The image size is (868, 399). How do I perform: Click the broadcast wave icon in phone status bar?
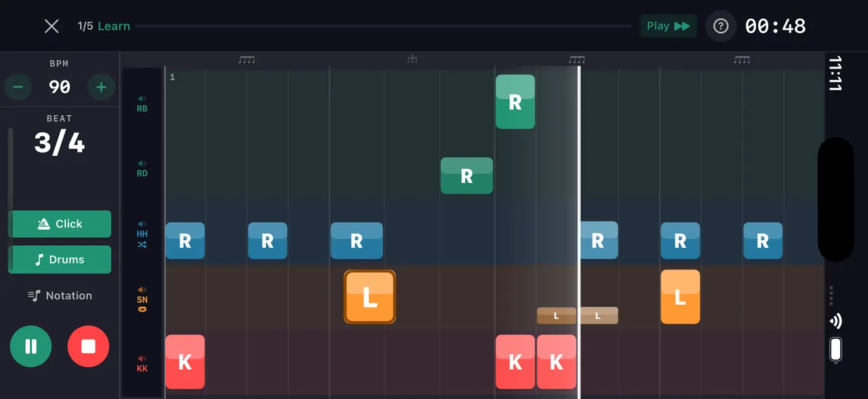tap(835, 321)
